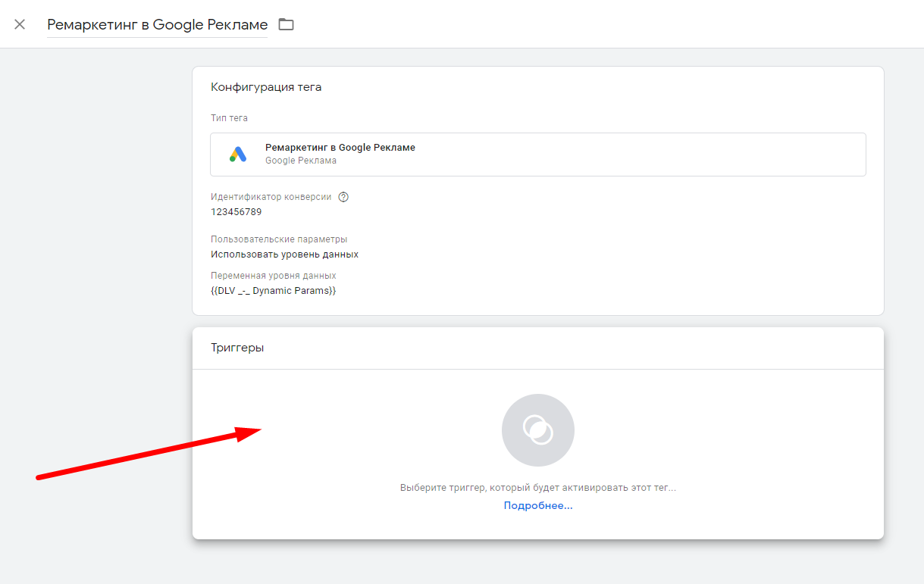This screenshot has width=924, height=584.
Task: Click conversion ID value 123456789
Action: point(236,212)
